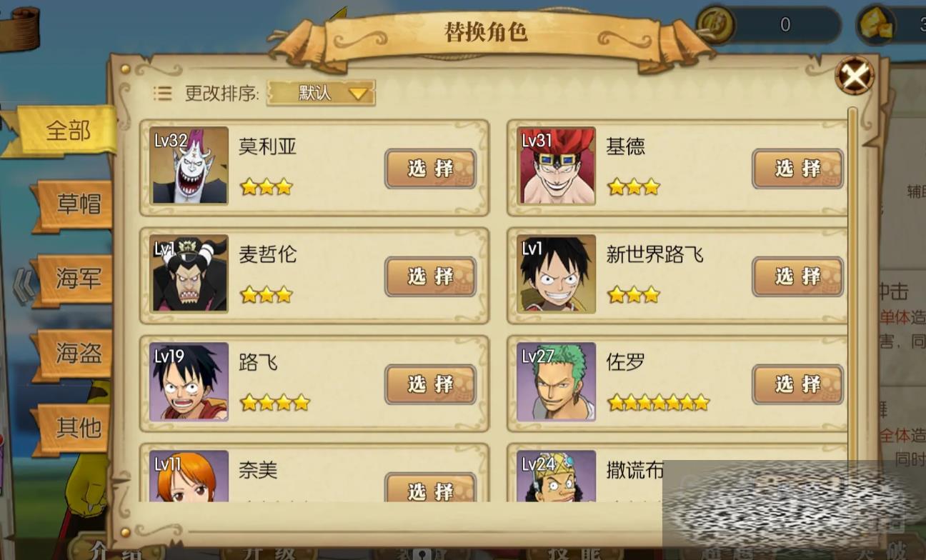Collapse panel with the double-chevron arrow
926x560 pixels.
23,286
